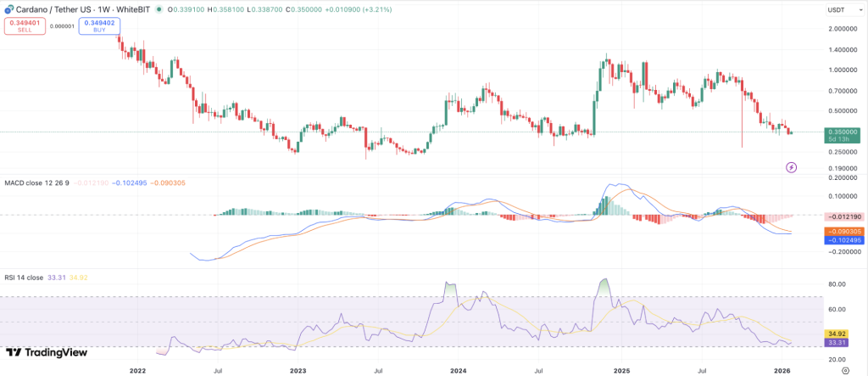Click the 2024 marker on time axis
The height and width of the screenshot is (376, 868).
point(459,370)
